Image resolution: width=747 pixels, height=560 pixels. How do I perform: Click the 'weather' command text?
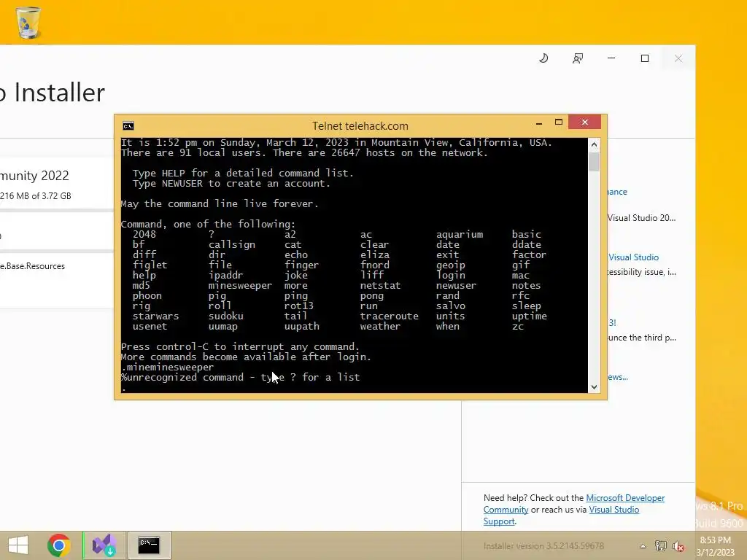(380, 327)
